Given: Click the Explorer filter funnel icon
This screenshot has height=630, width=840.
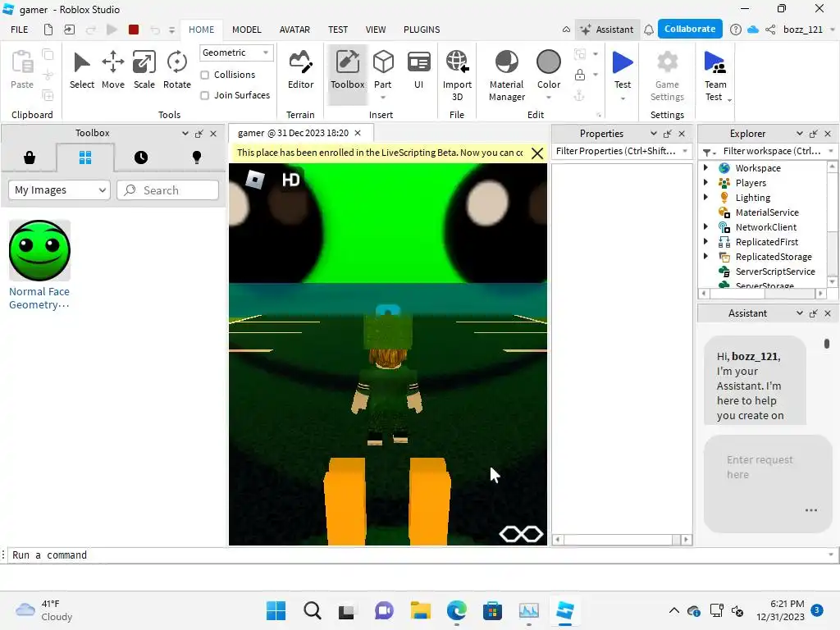Looking at the screenshot, I should (708, 152).
